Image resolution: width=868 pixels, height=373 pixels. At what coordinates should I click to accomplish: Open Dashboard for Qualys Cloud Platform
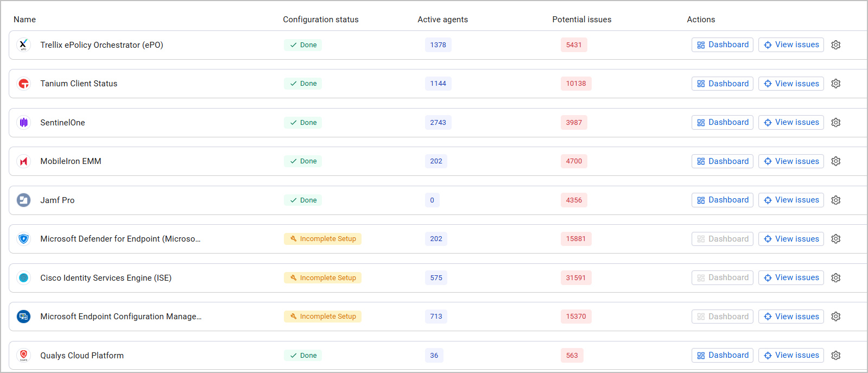pos(723,356)
